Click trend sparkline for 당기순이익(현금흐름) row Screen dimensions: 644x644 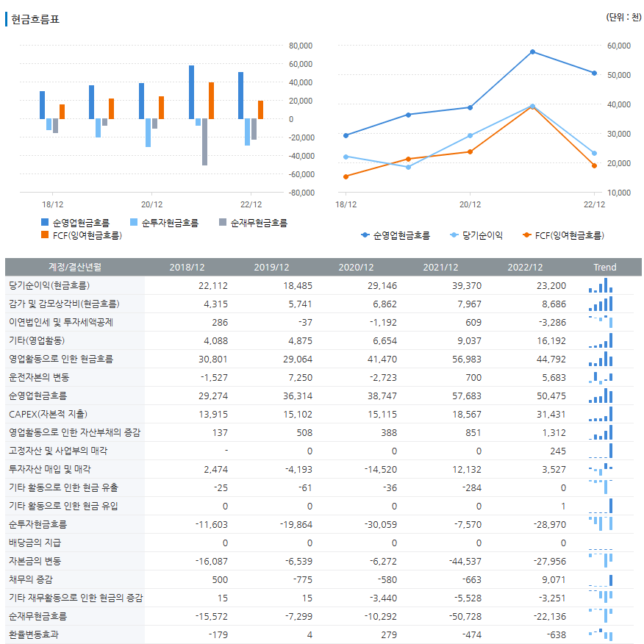tap(601, 285)
